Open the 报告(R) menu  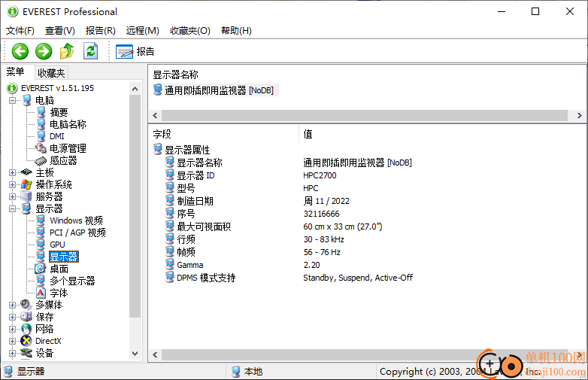pos(101,31)
